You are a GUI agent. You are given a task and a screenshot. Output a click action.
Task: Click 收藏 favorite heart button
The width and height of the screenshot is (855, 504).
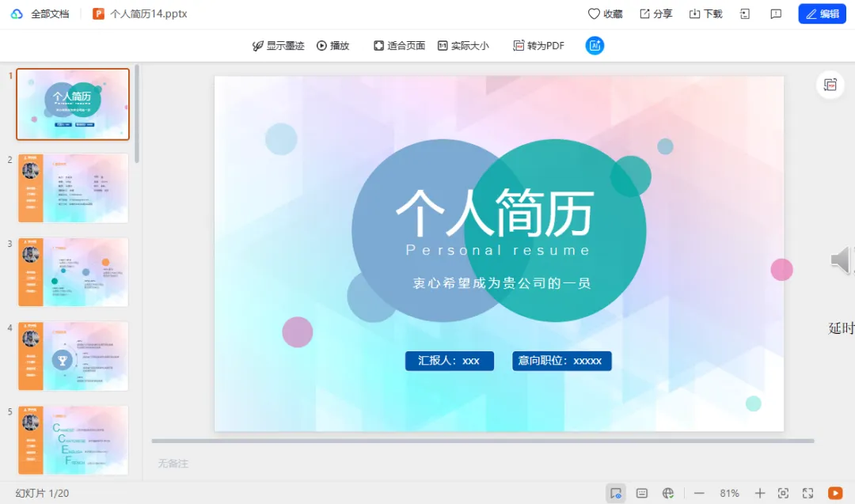606,13
